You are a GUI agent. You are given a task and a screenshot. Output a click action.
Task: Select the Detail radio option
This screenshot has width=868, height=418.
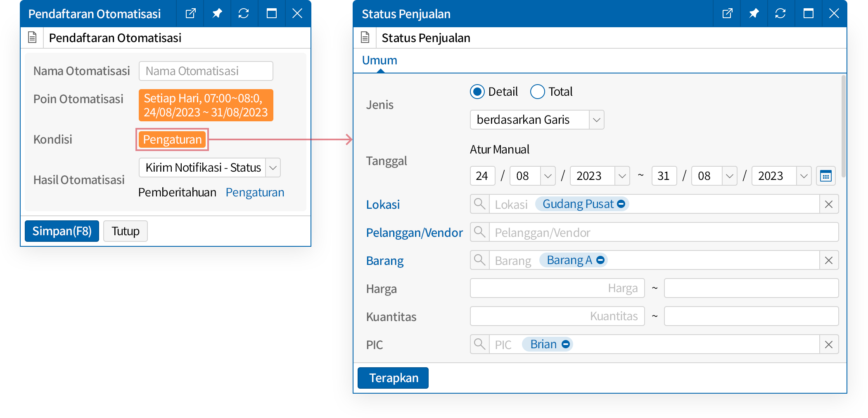(477, 92)
